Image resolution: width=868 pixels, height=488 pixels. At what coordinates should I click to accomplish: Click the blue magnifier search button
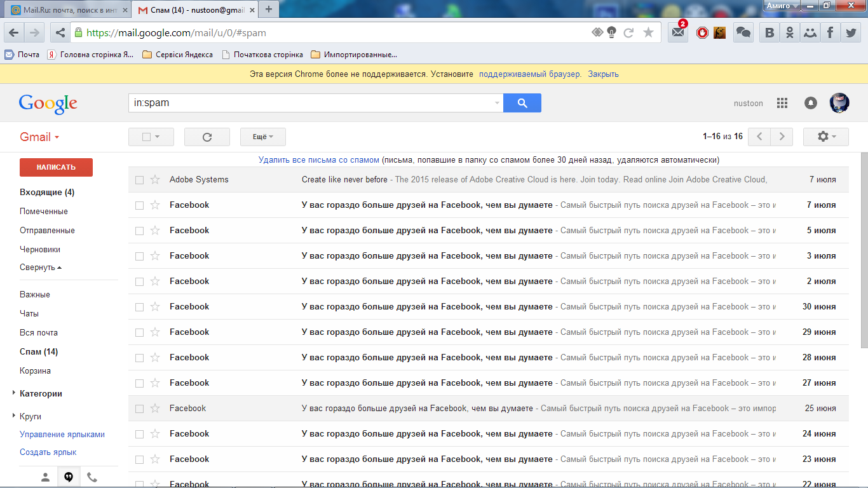(522, 103)
